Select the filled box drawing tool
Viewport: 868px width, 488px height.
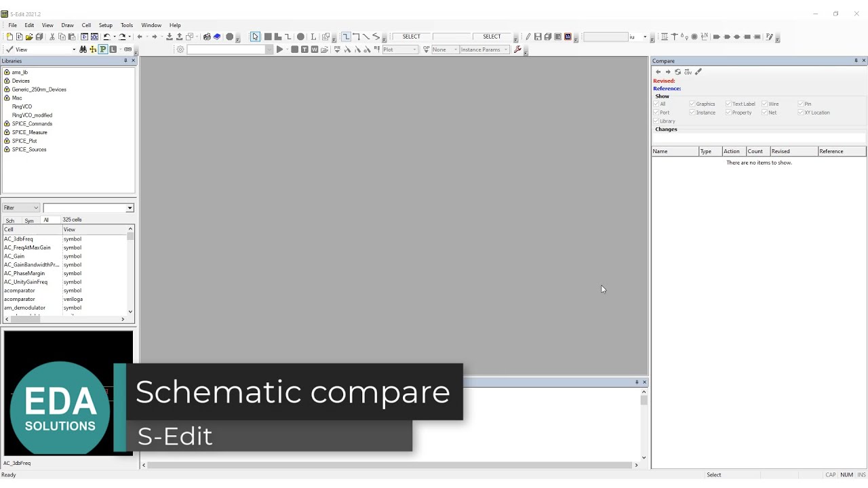(x=268, y=37)
